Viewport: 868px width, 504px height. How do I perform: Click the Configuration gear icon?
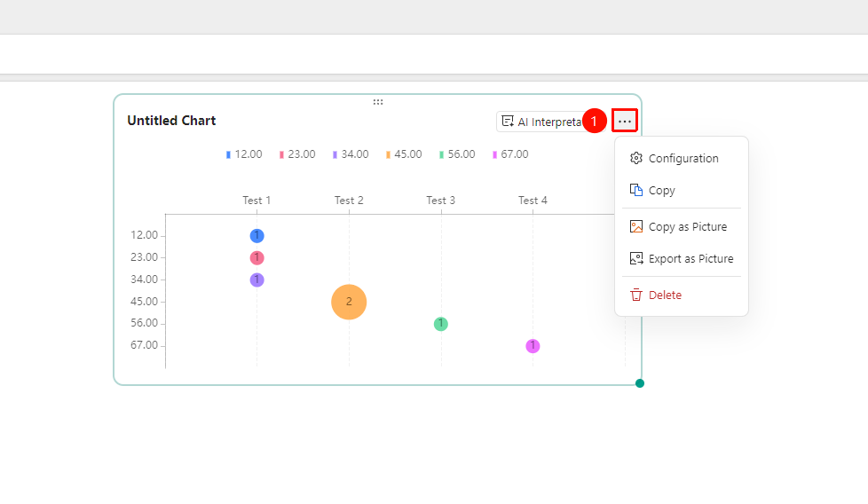coord(636,158)
